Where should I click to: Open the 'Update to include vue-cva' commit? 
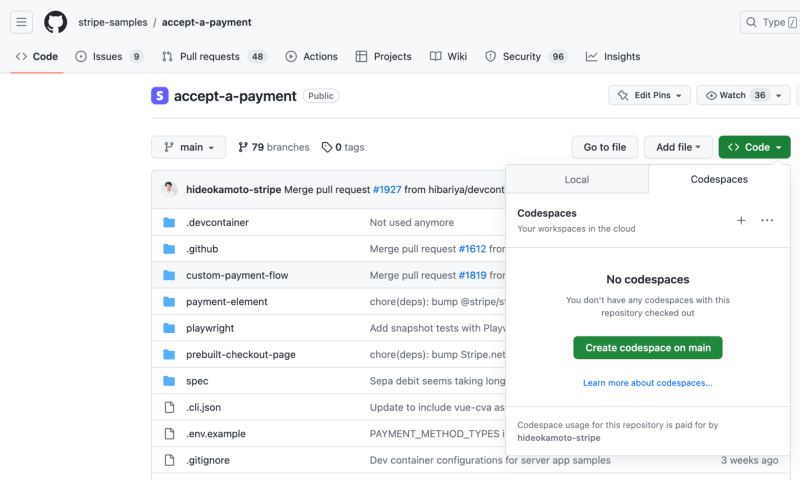click(x=437, y=408)
